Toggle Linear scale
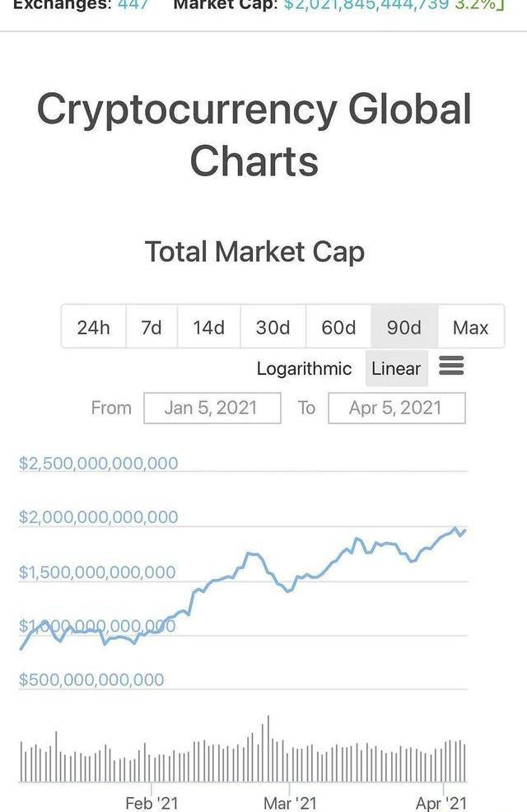 pyautogui.click(x=397, y=369)
